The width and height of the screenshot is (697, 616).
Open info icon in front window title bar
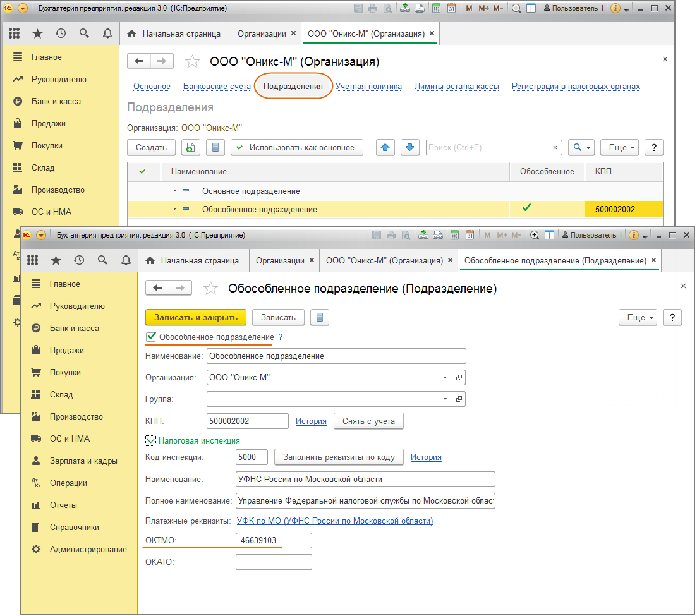coord(634,235)
